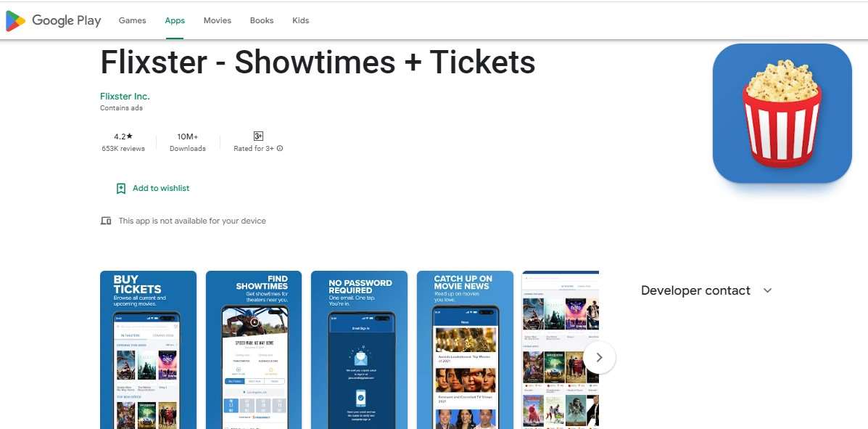Image resolution: width=868 pixels, height=429 pixels.
Task: Go to the Kids tab
Action: click(301, 20)
